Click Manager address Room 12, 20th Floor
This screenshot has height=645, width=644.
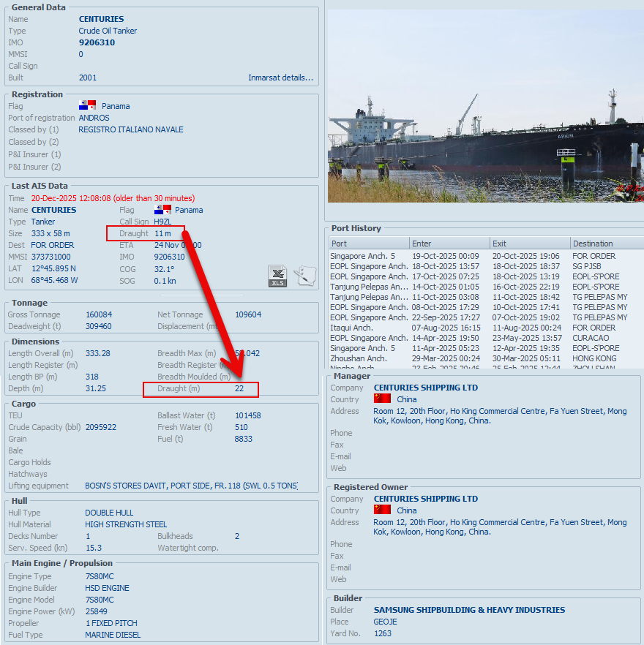click(500, 415)
